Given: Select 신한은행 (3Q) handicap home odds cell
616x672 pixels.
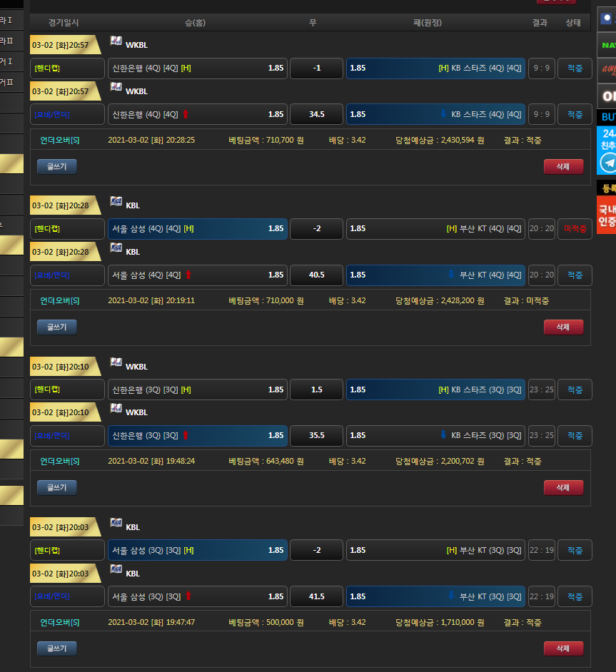Looking at the screenshot, I should 198,390.
